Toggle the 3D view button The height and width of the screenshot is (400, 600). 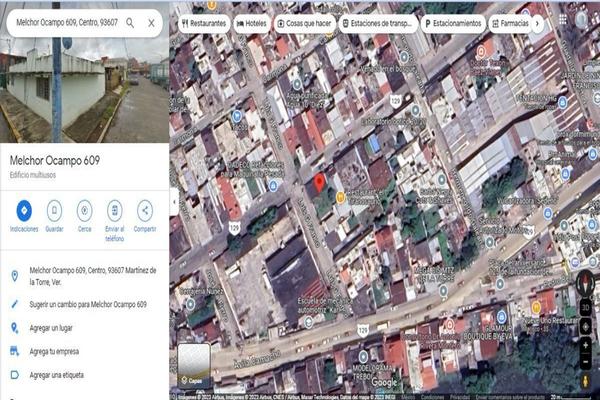pyautogui.click(x=585, y=307)
